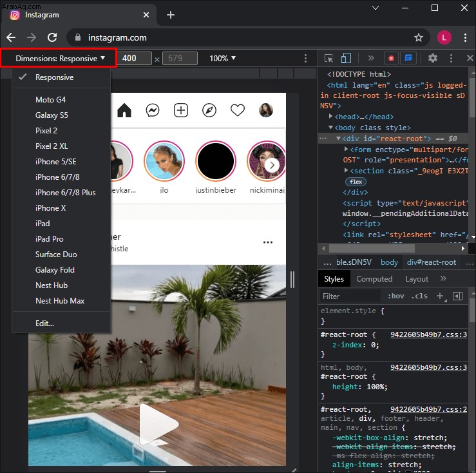Create new post with plus icon
Screen dimensions: 476x473
[x=180, y=110]
